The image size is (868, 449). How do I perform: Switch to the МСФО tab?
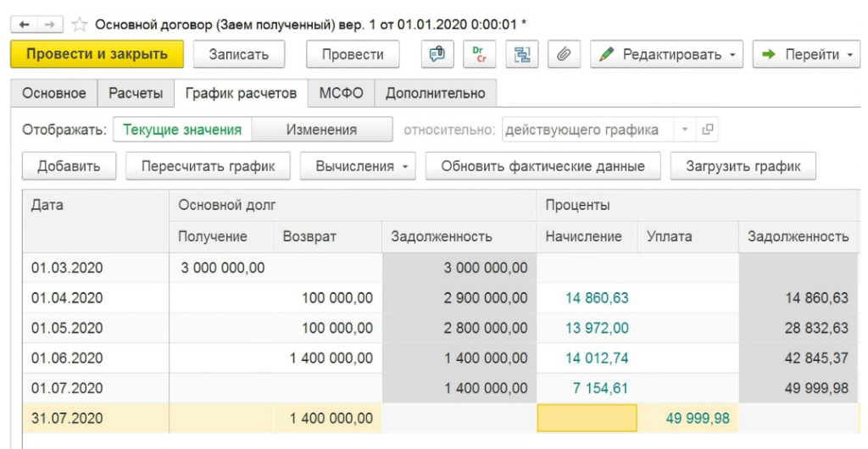point(341,93)
